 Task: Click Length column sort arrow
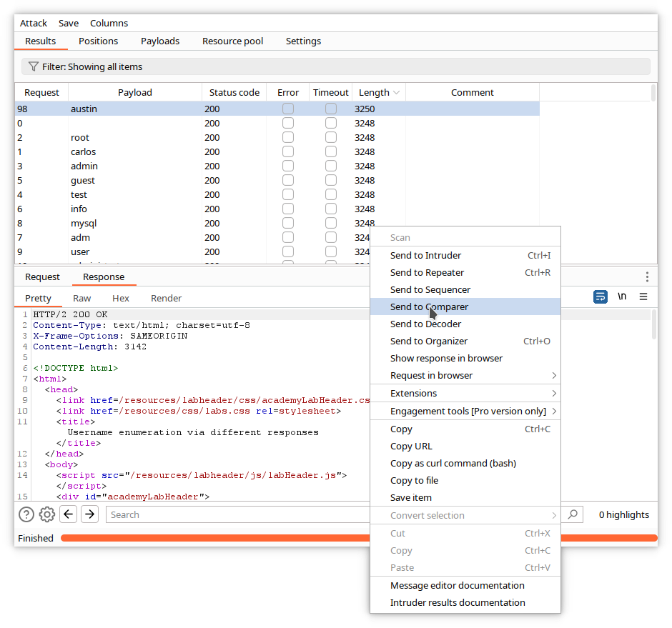(396, 92)
